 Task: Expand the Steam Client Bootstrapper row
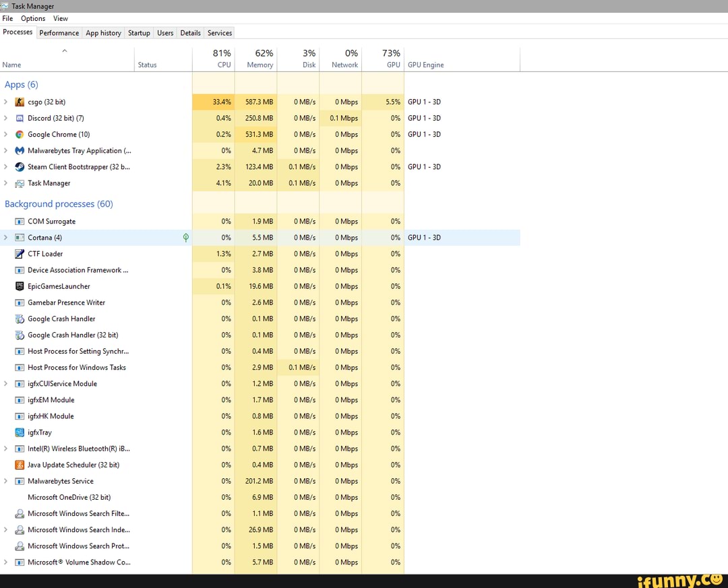(x=5, y=166)
